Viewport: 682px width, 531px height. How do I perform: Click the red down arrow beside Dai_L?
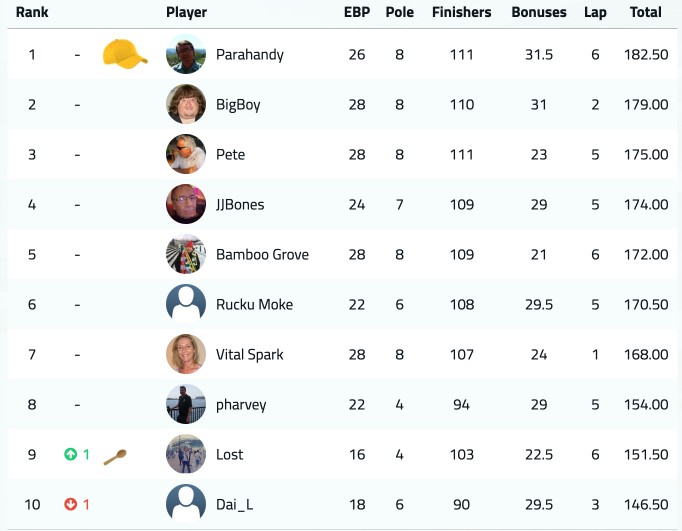[70, 504]
